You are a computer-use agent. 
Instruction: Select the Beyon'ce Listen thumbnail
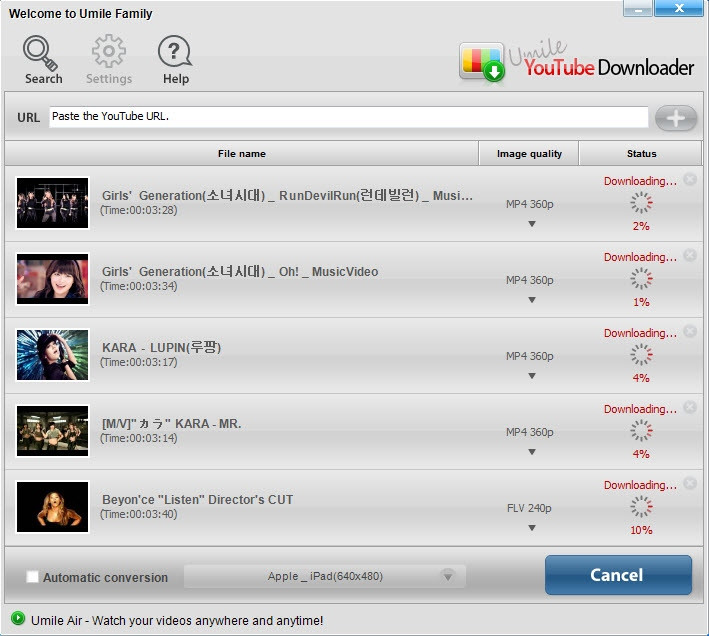click(52, 507)
